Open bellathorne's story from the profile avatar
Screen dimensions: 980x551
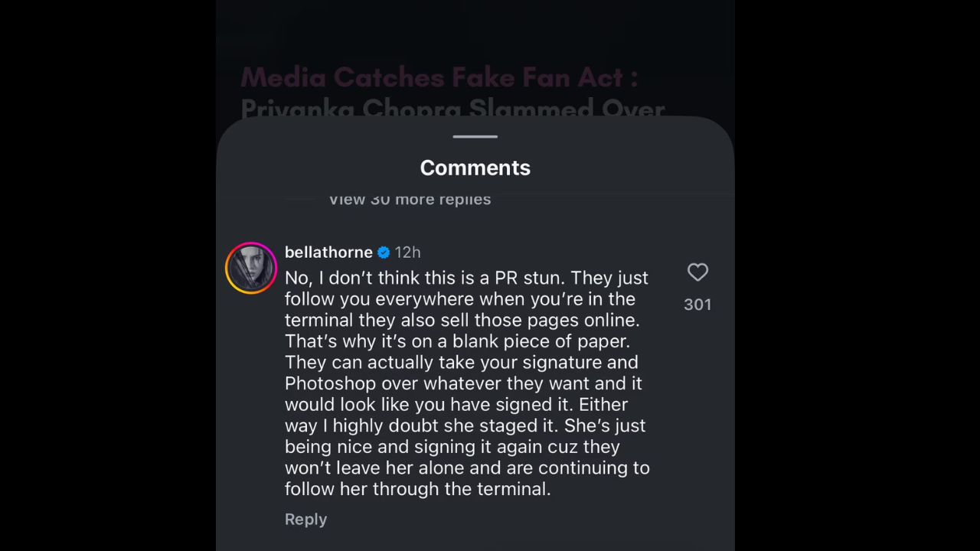tap(251, 268)
